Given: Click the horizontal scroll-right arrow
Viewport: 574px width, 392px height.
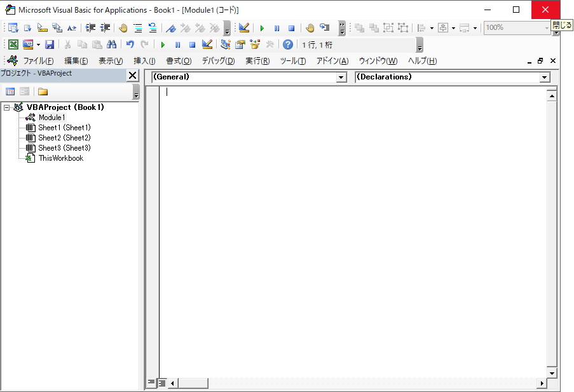Looking at the screenshot, I should click(542, 383).
